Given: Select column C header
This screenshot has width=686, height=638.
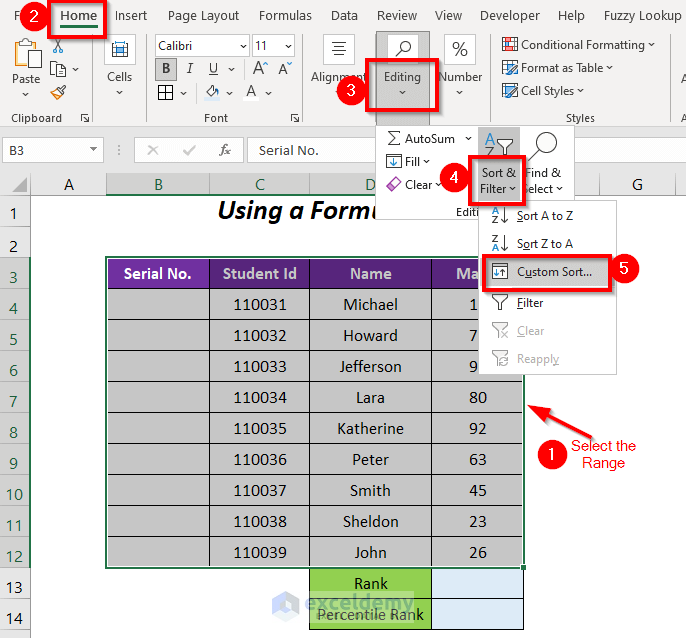Looking at the screenshot, I should (259, 185).
